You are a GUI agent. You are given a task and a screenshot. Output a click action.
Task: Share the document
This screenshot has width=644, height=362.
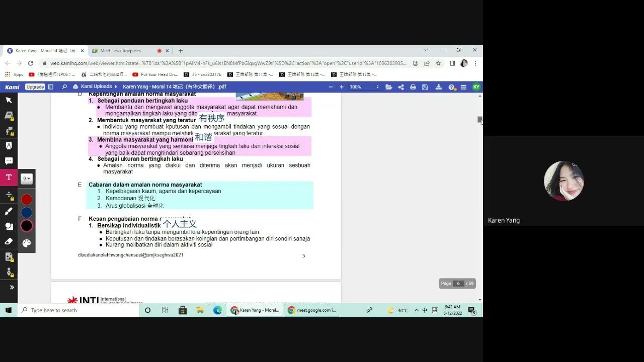tap(401, 87)
